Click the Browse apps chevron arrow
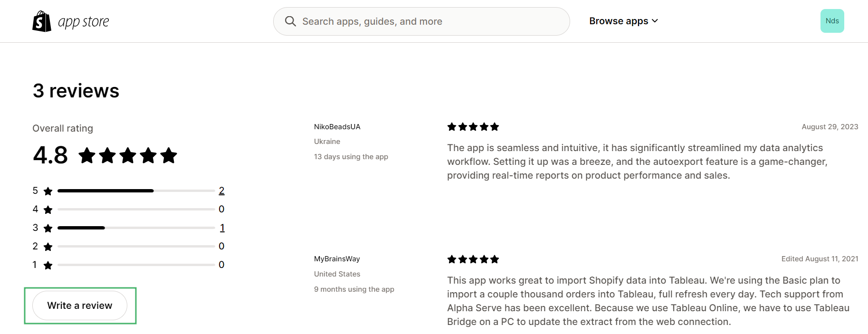The image size is (868, 334). click(x=655, y=21)
